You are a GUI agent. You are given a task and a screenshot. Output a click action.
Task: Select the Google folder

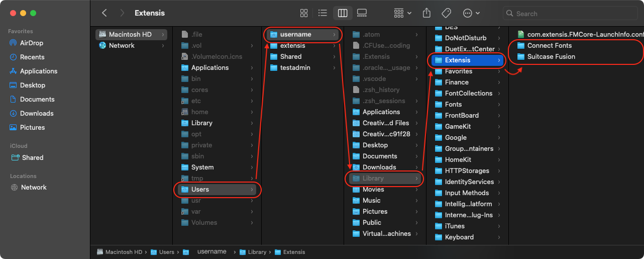click(467, 137)
